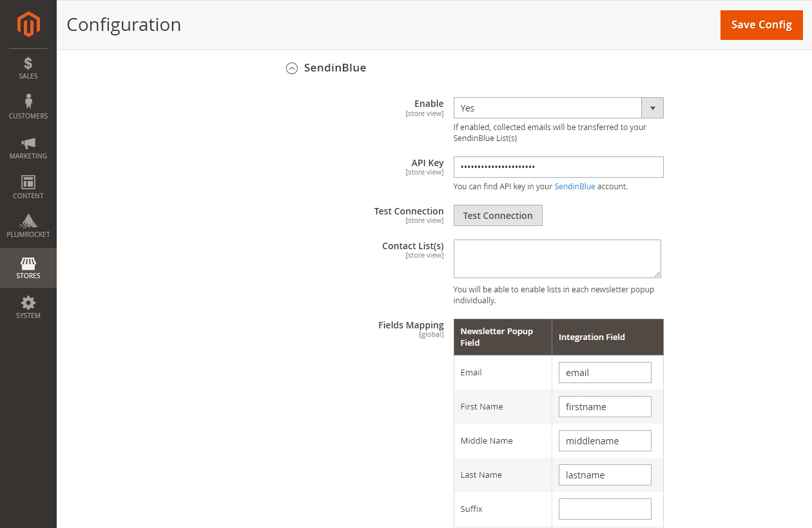
Task: Open the Customers sidebar icon
Action: tap(28, 102)
